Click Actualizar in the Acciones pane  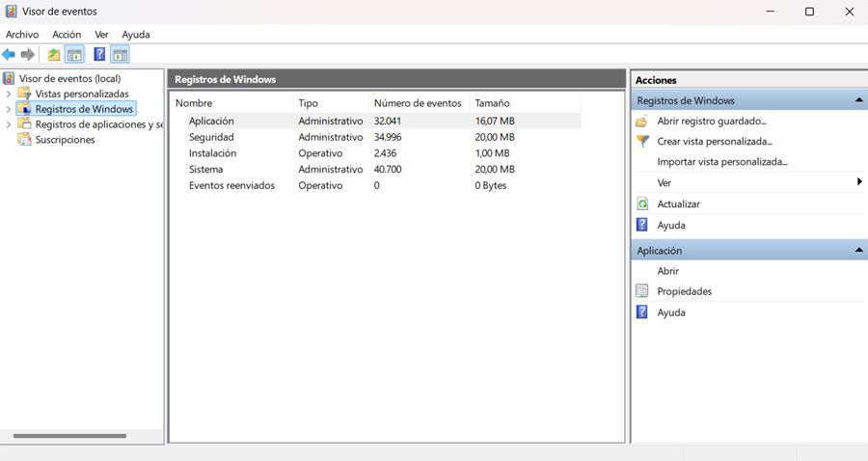point(678,203)
